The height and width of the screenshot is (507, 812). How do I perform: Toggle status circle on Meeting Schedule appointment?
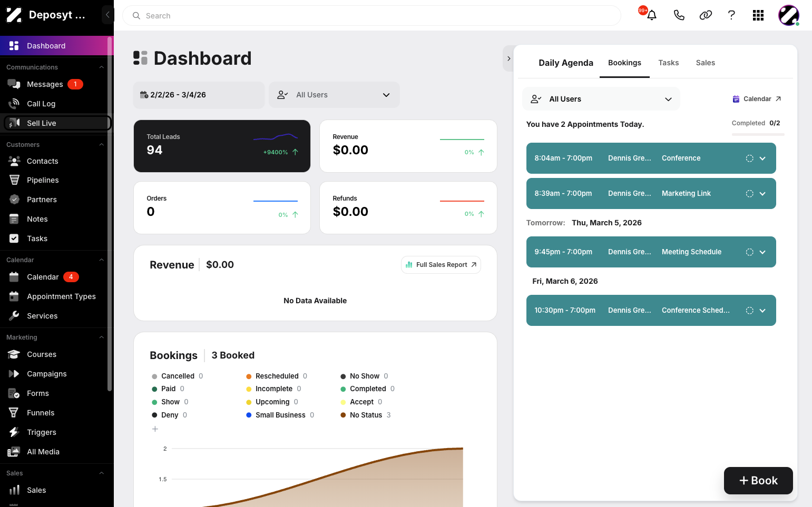pyautogui.click(x=749, y=252)
